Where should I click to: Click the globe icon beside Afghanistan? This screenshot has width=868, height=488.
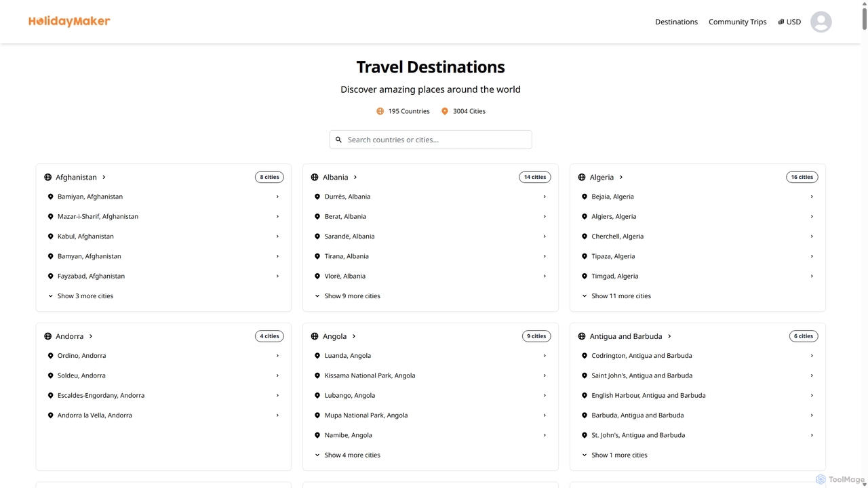pyautogui.click(x=47, y=177)
